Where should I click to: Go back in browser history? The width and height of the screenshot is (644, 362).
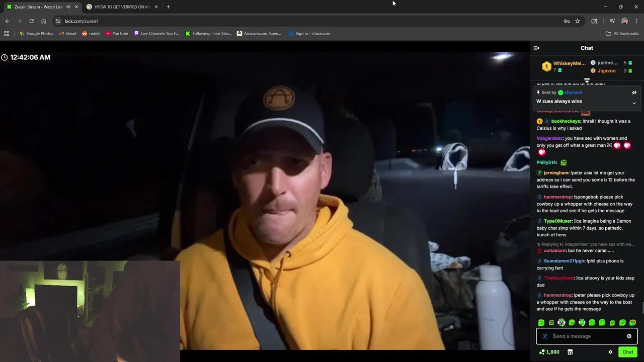click(x=7, y=21)
